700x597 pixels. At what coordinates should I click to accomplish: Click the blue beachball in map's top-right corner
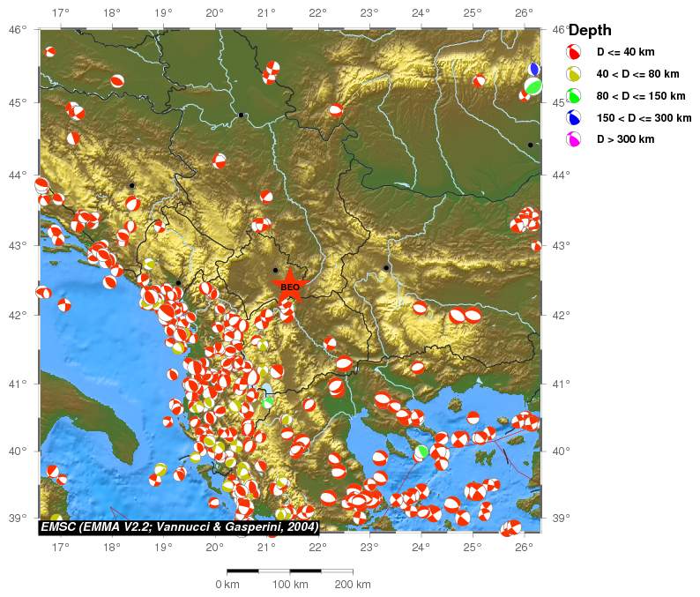click(x=533, y=70)
